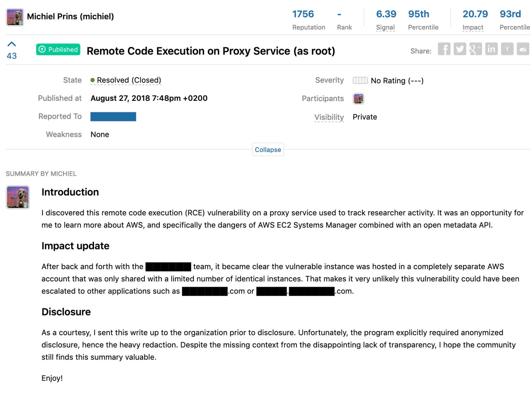Share on Hacker News (Y icon)
This screenshot has height=398, width=532.
click(507, 49)
